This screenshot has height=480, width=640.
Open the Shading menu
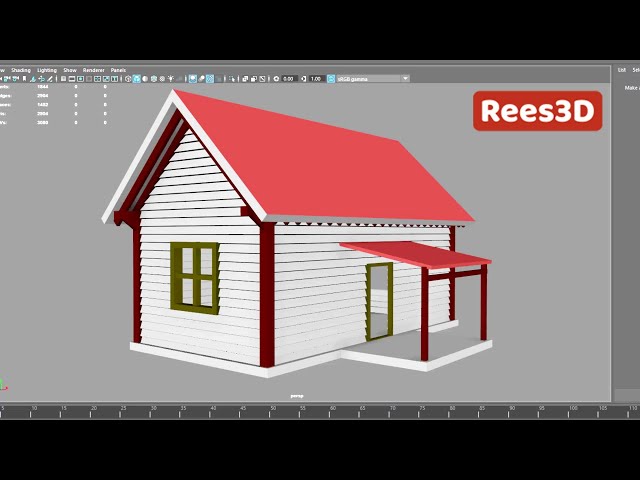[x=21, y=70]
